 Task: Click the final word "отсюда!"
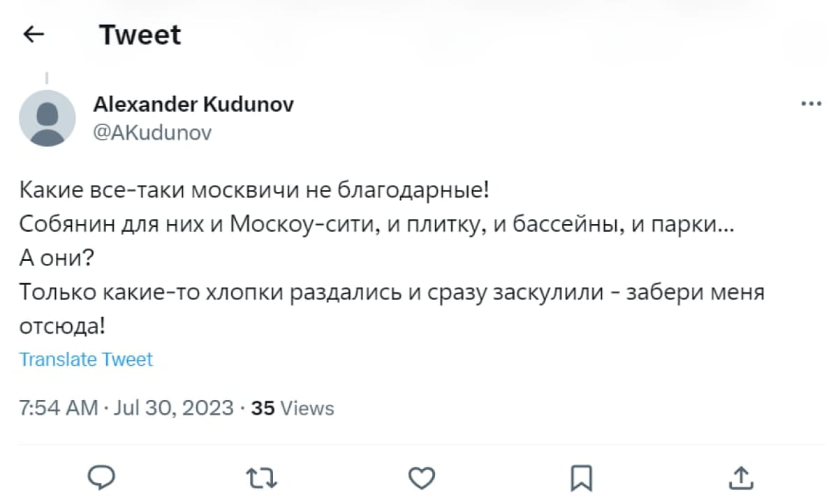[x=62, y=326]
